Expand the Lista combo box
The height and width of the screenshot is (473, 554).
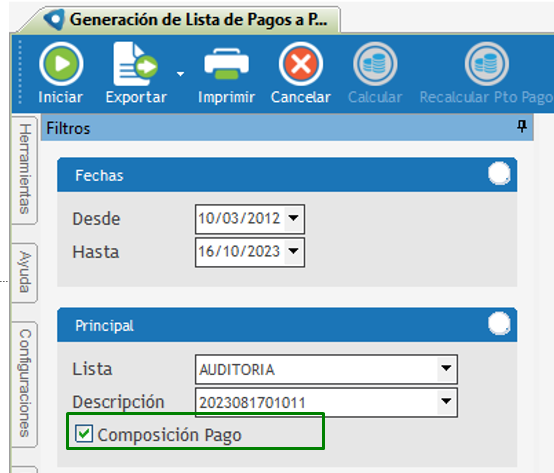[x=446, y=369]
